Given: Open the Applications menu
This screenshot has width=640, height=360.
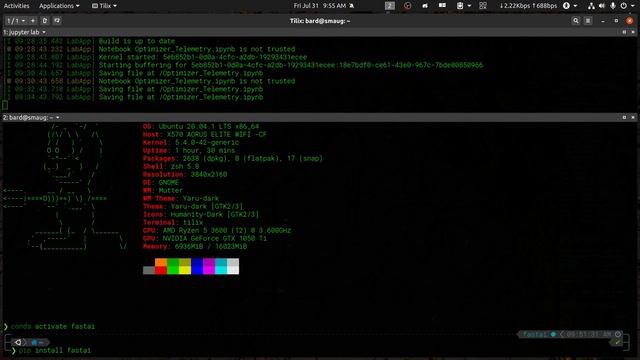Looking at the screenshot, I should (59, 6).
